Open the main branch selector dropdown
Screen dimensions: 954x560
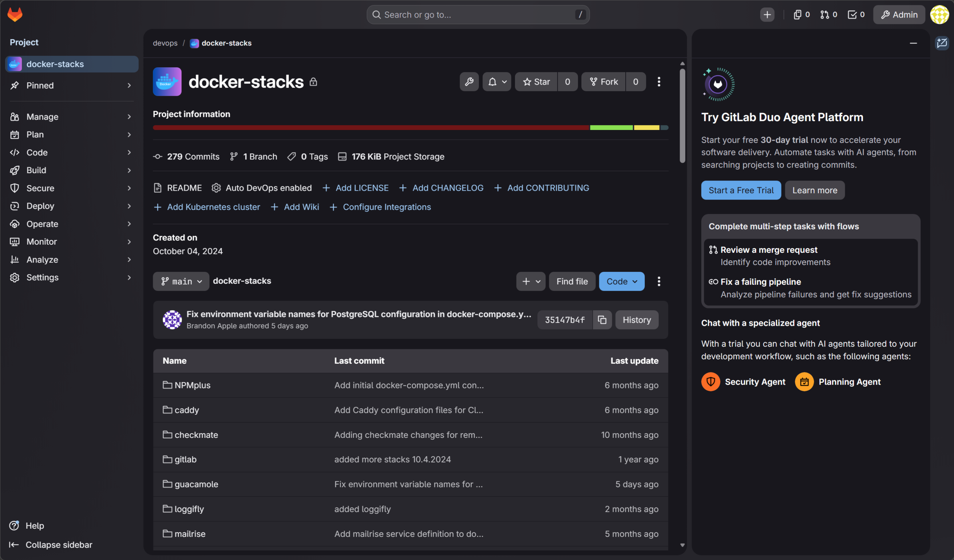pos(181,281)
